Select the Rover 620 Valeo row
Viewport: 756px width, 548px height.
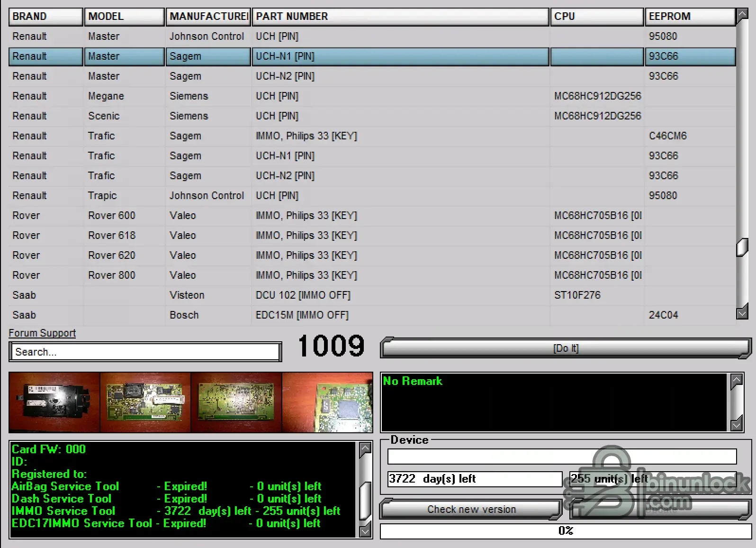pos(372,256)
